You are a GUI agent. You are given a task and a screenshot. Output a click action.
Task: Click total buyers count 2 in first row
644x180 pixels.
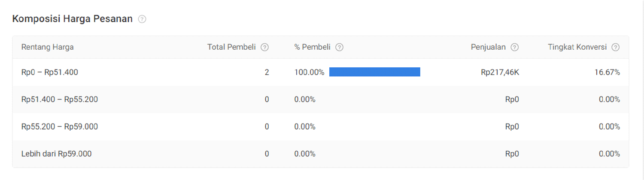267,72
